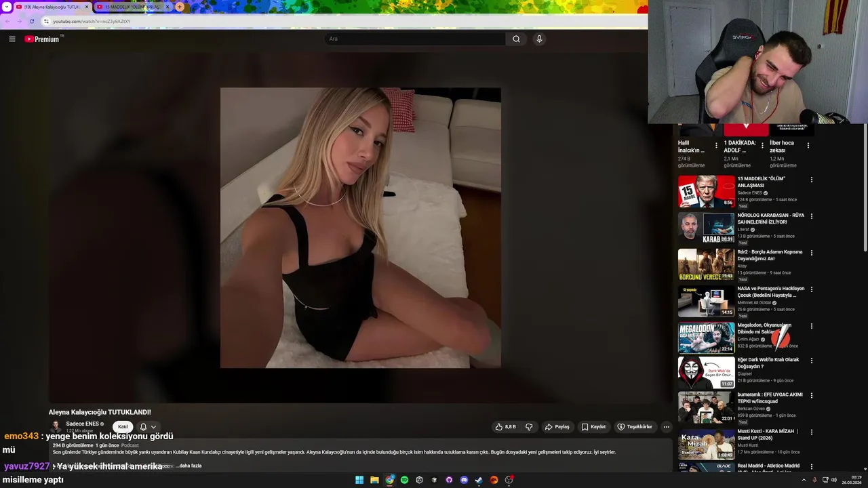Open options for Halil İnalcık short

point(716,146)
